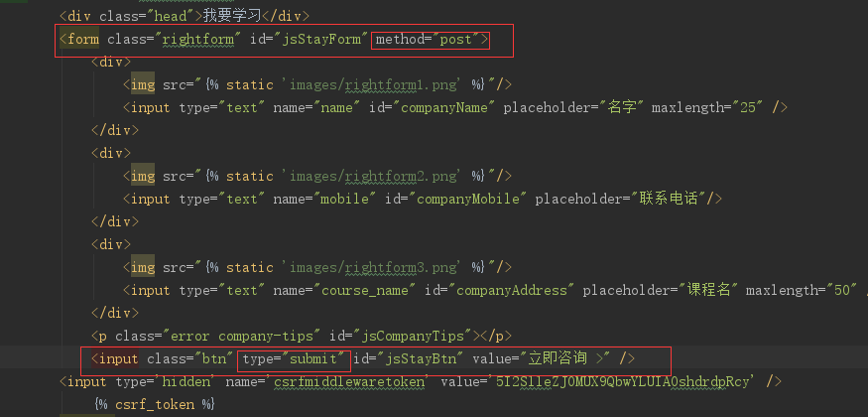Screen dimensions: 868x417
Task: Place cursor on the opening form tag keyword
Action: [83, 40]
